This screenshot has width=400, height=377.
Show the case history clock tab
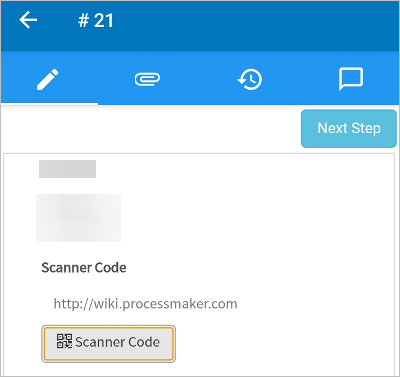tap(250, 79)
